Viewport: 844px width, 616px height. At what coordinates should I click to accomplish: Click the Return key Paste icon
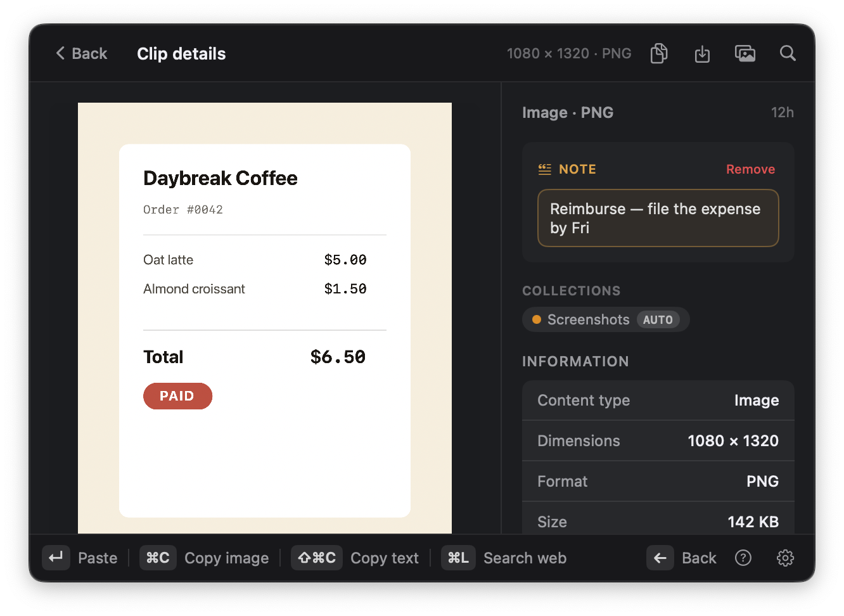(56, 558)
